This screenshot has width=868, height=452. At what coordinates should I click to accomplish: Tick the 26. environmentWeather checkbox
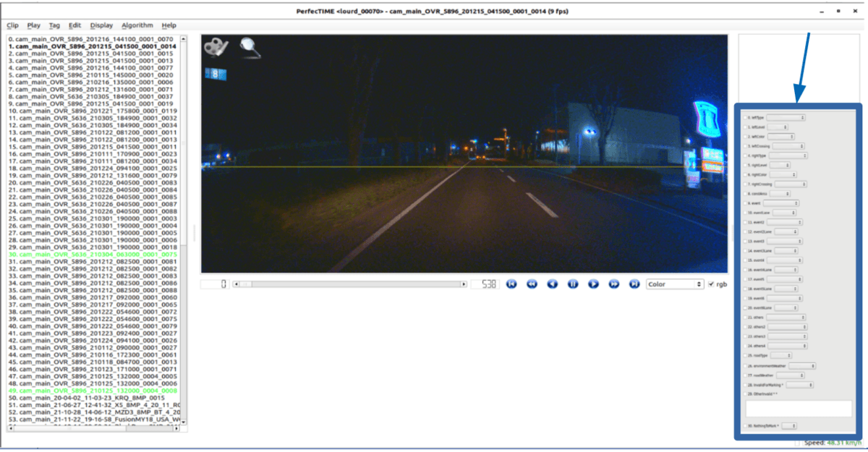(745, 366)
